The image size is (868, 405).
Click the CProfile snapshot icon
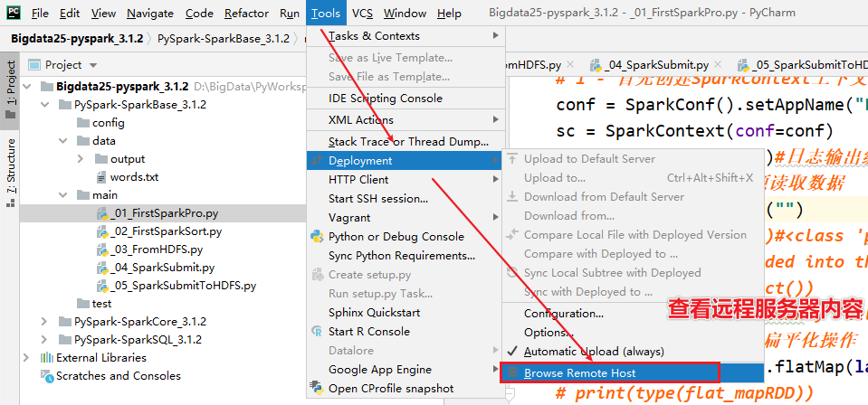(317, 387)
